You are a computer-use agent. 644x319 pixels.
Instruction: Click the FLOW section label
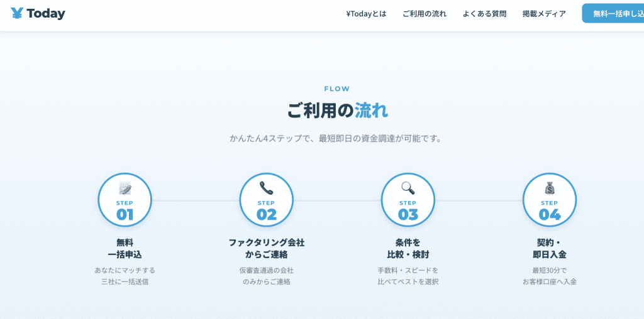coord(337,89)
